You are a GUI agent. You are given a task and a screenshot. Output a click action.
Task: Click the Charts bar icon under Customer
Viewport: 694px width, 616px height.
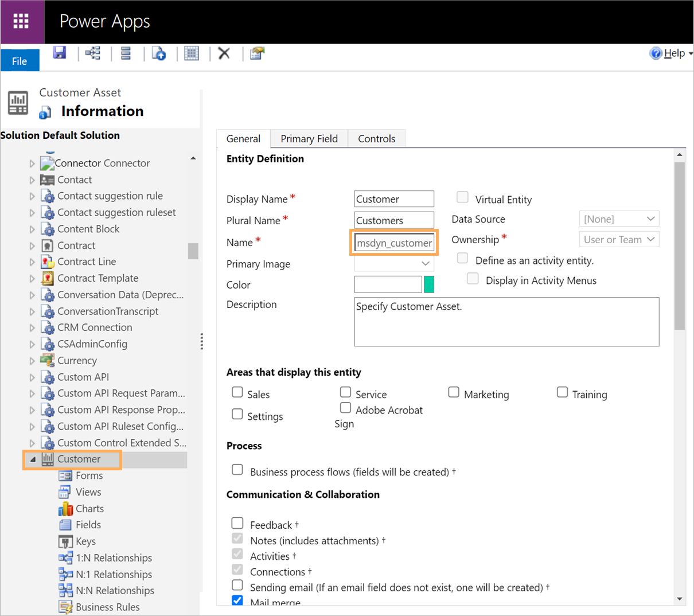65,509
